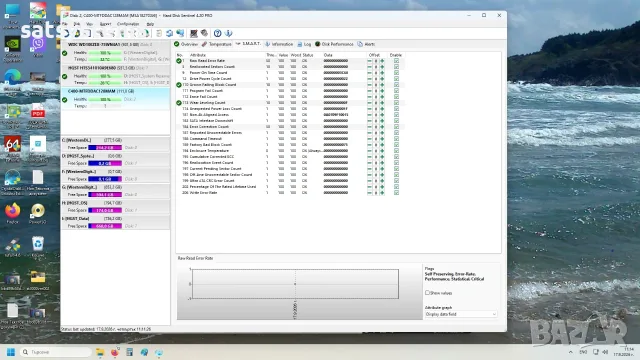Viewport: 640px width, 360px height.
Task: Toggle Enable checkbox for Drive Power Cycle Count
Action: coord(396,79)
